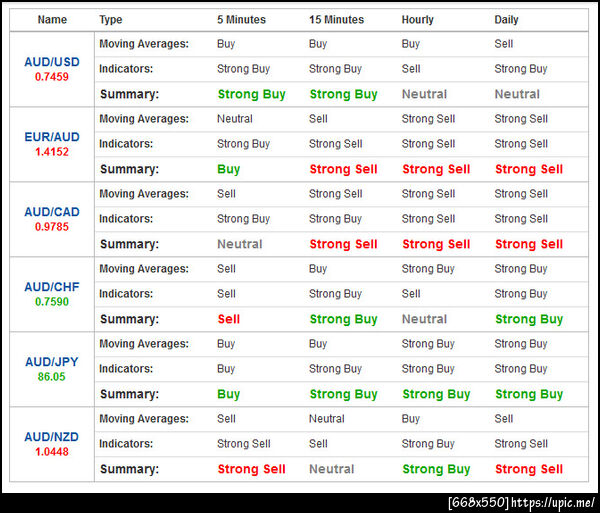600x513 pixels.
Task: Open the AUD/CHF currency pair link
Action: click(52, 287)
